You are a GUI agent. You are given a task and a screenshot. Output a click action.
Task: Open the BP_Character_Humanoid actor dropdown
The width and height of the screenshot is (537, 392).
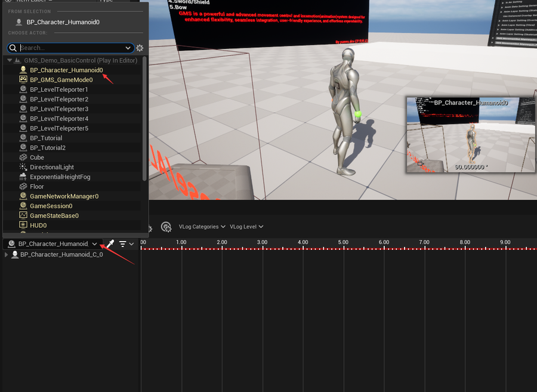(53, 244)
